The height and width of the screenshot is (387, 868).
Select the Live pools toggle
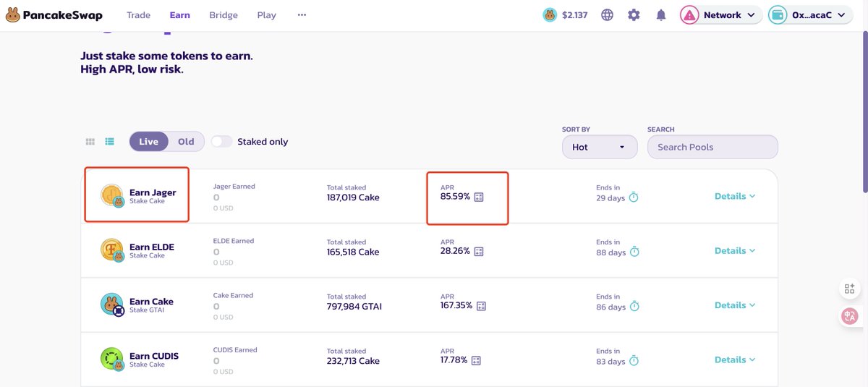[149, 142]
